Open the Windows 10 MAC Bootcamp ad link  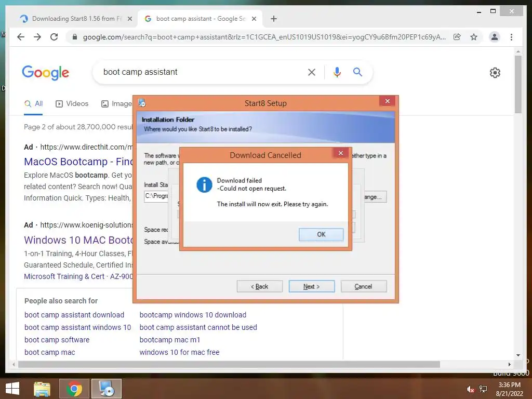78,240
